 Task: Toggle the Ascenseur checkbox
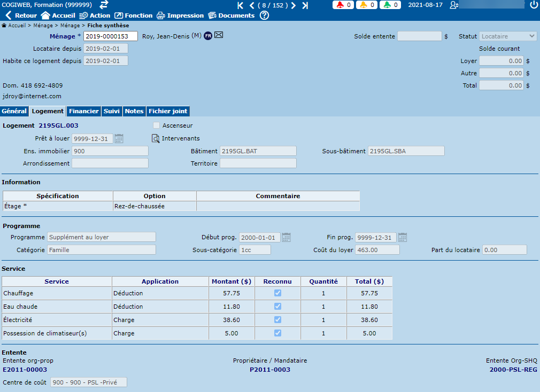[x=156, y=126]
